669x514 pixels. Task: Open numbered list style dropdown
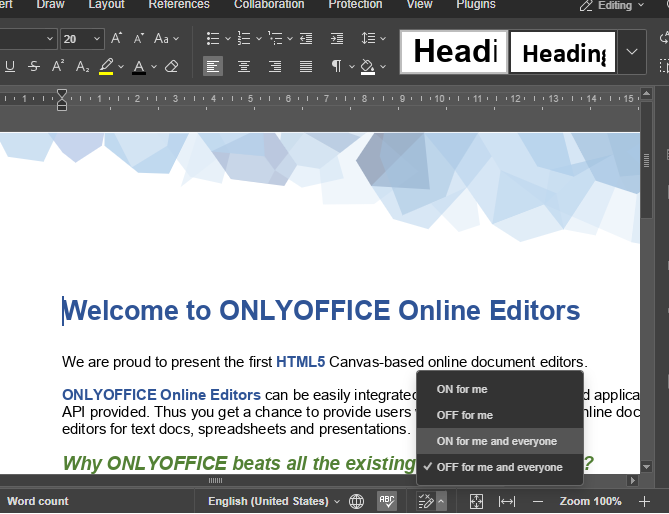(x=259, y=39)
